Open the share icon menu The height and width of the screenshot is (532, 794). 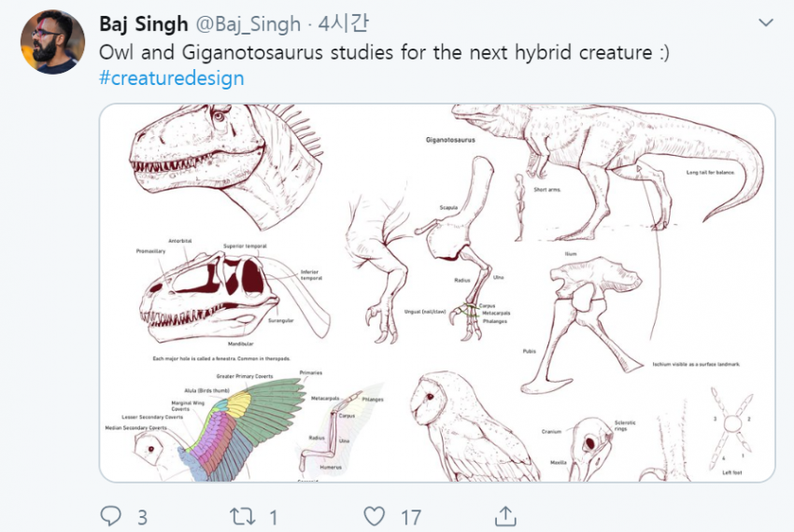(x=505, y=515)
